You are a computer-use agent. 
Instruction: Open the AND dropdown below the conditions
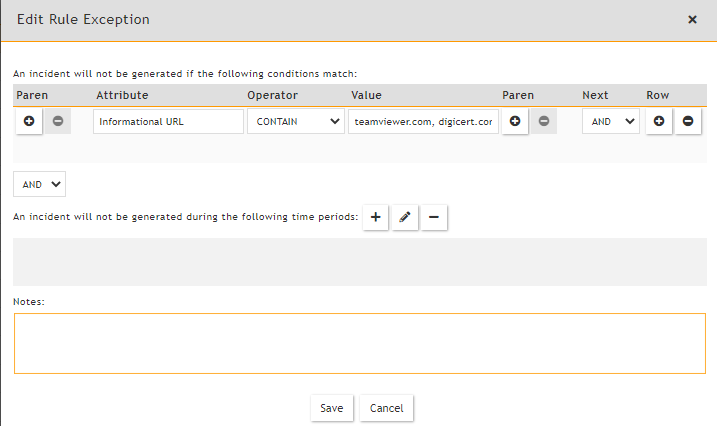pos(39,184)
